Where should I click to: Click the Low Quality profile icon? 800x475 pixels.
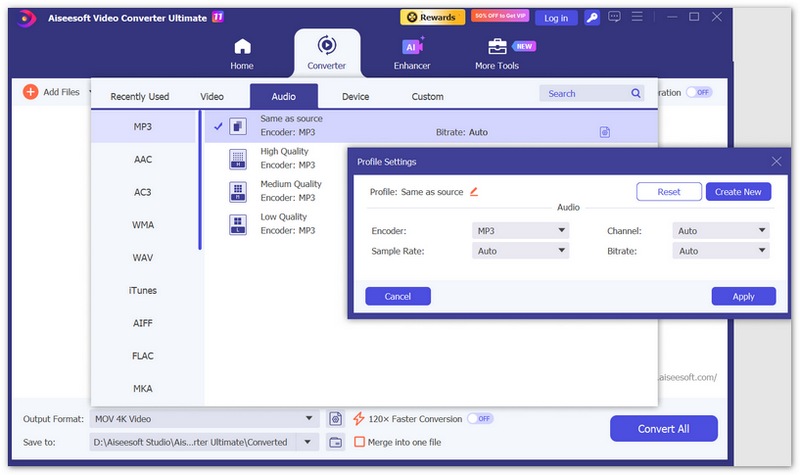click(x=238, y=224)
